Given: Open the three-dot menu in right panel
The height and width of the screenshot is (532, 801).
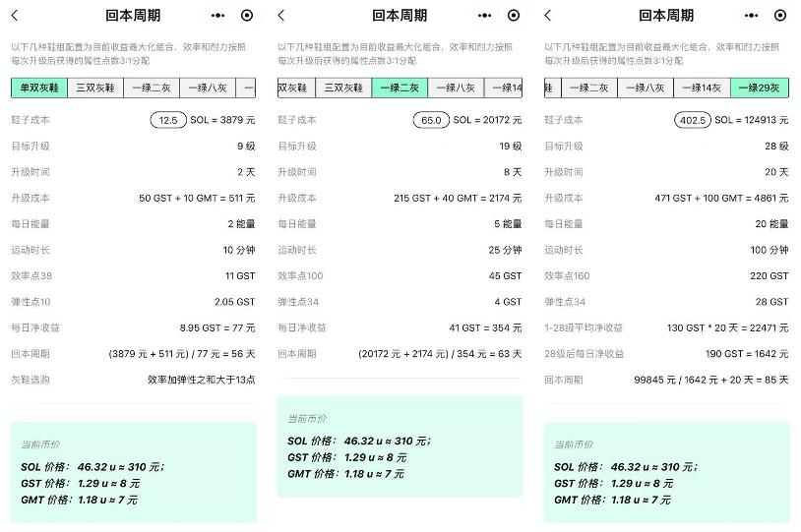Looking at the screenshot, I should tap(752, 16).
